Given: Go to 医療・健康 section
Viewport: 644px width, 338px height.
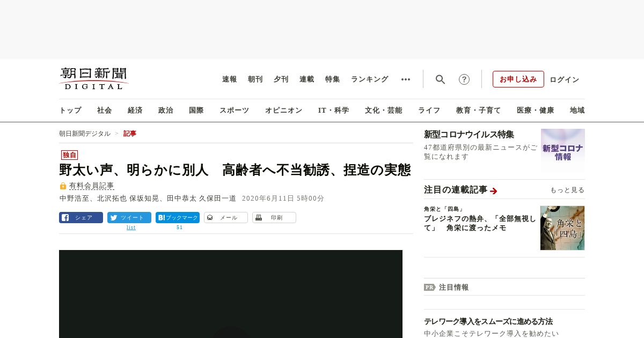Looking at the screenshot, I should click(x=536, y=110).
